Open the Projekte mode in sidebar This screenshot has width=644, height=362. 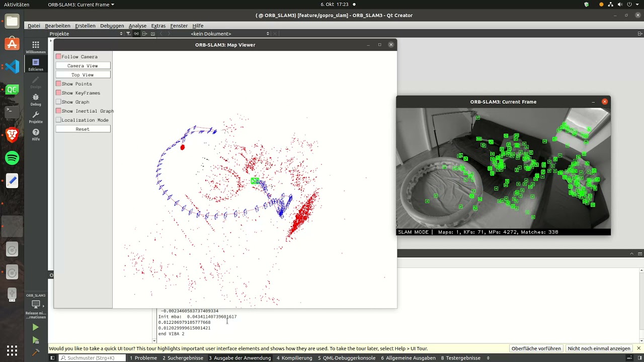[x=36, y=117]
